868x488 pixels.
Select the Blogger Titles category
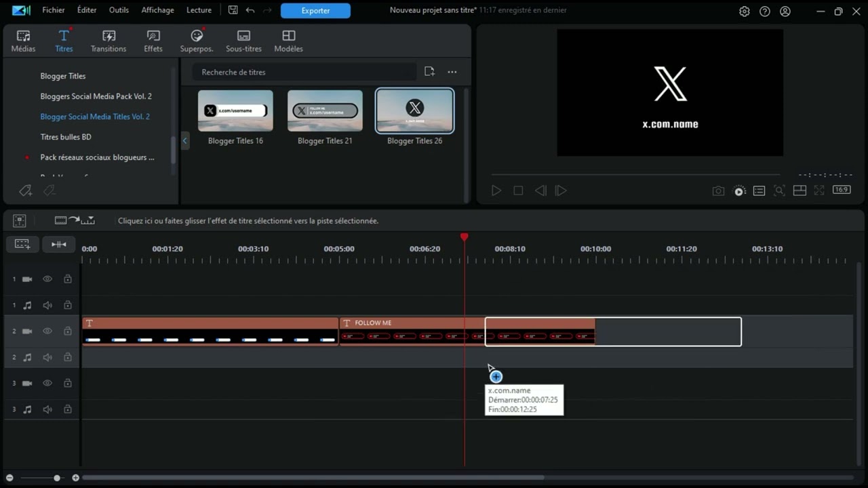(x=63, y=76)
